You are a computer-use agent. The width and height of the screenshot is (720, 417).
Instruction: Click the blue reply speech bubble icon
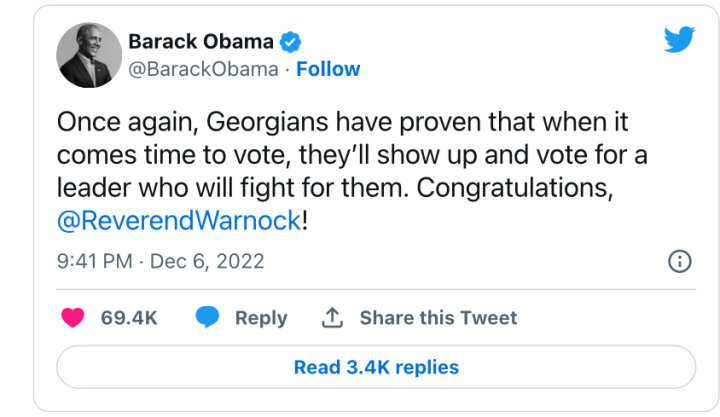pos(207,317)
